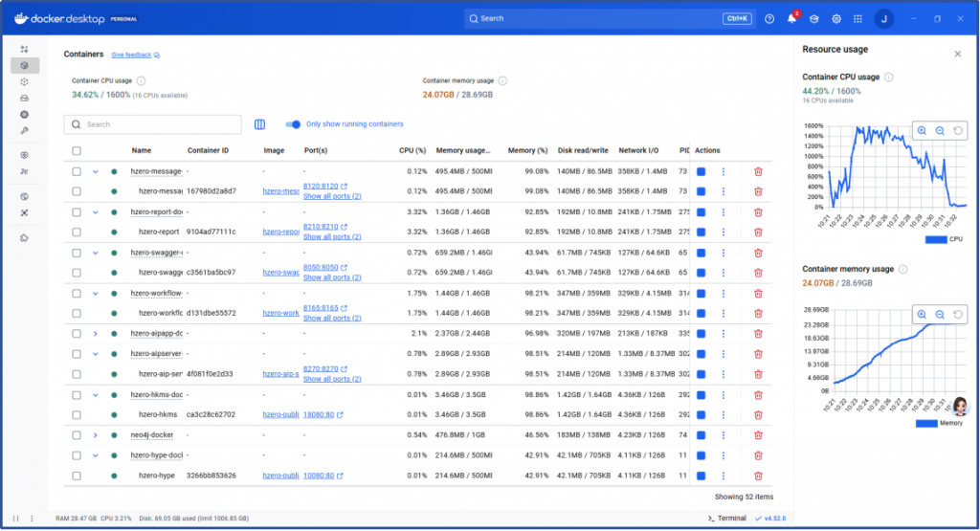
Task: Click the Give feedback link
Action: pos(133,55)
